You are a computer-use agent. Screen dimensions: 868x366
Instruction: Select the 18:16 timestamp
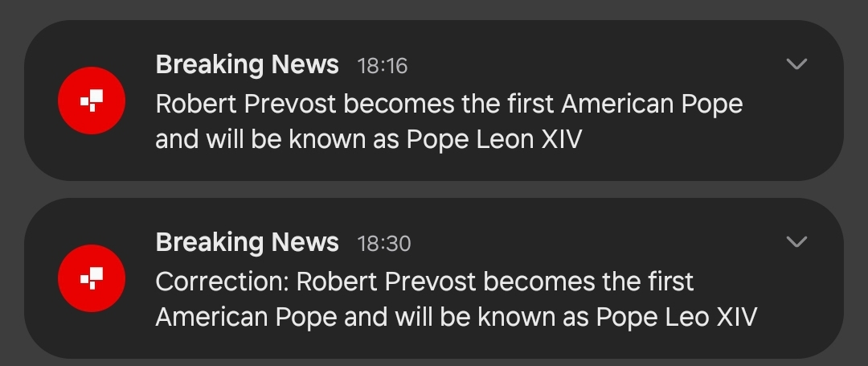(382, 67)
